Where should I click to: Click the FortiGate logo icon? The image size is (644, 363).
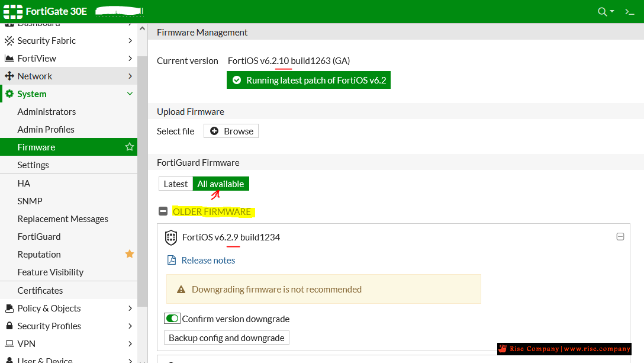[x=13, y=11]
